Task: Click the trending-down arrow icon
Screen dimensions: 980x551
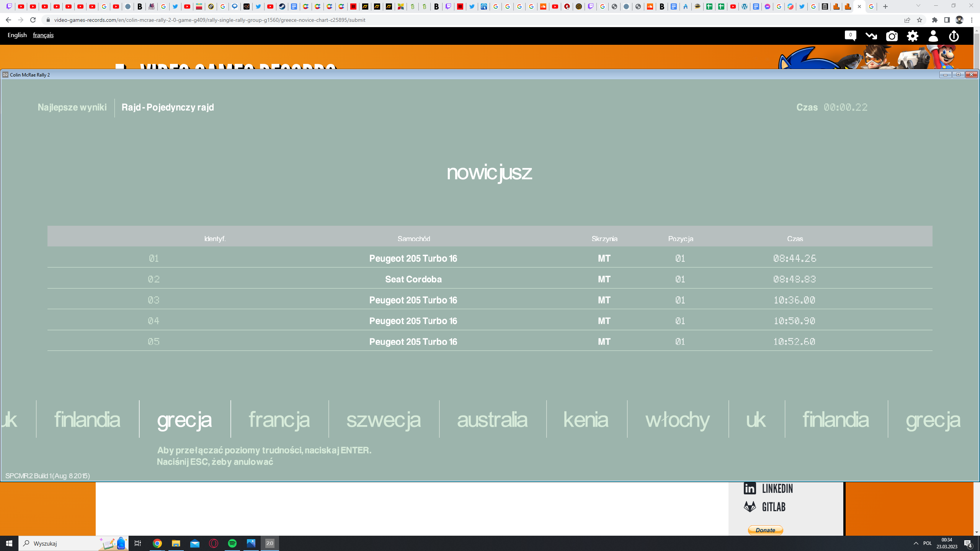Action: click(x=871, y=36)
